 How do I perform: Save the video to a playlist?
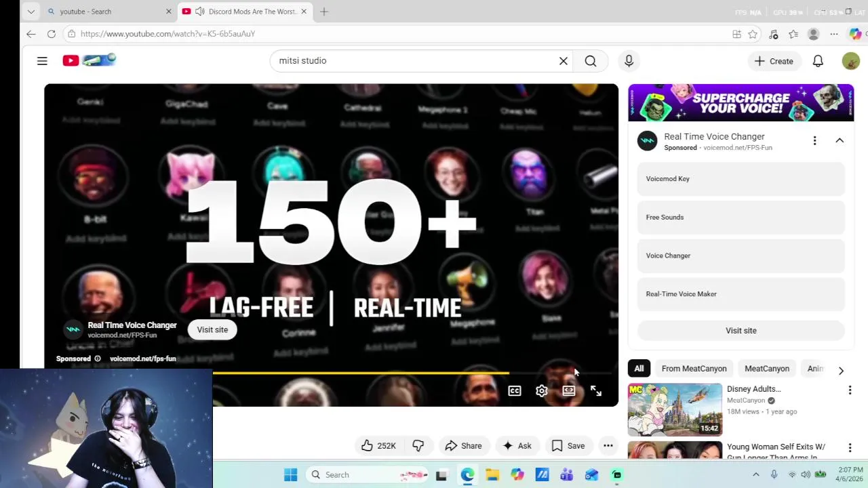click(x=568, y=445)
